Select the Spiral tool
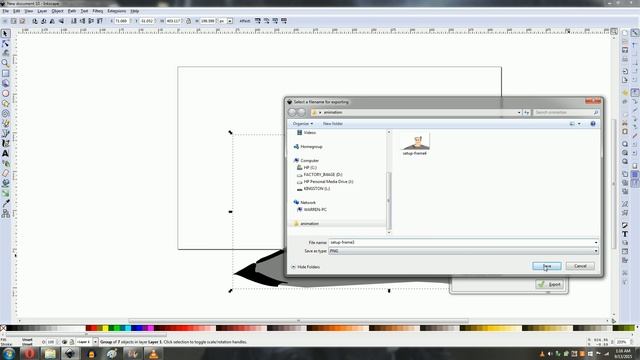 (5, 113)
